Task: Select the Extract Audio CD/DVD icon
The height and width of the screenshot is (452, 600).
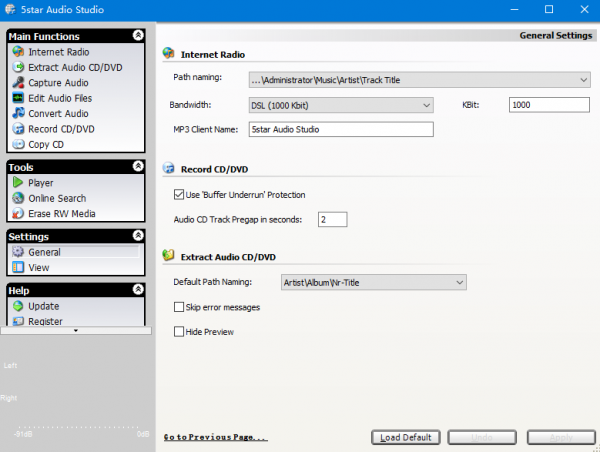Action: tap(18, 67)
